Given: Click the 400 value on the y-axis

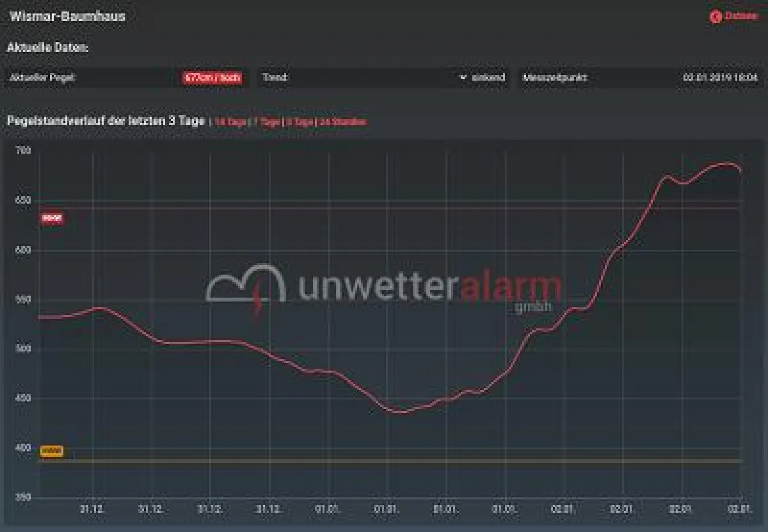Looking at the screenshot, I should tap(23, 448).
